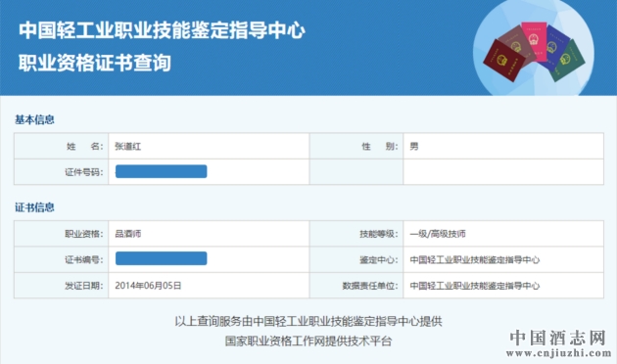Click the pink certificate booklet icon
This screenshot has width=617, height=364.
pos(535,41)
